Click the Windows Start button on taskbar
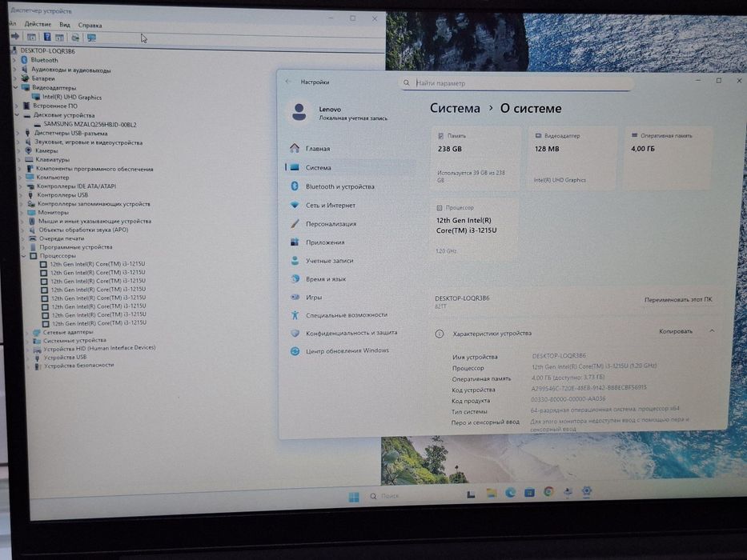The width and height of the screenshot is (747, 560). coord(354,497)
